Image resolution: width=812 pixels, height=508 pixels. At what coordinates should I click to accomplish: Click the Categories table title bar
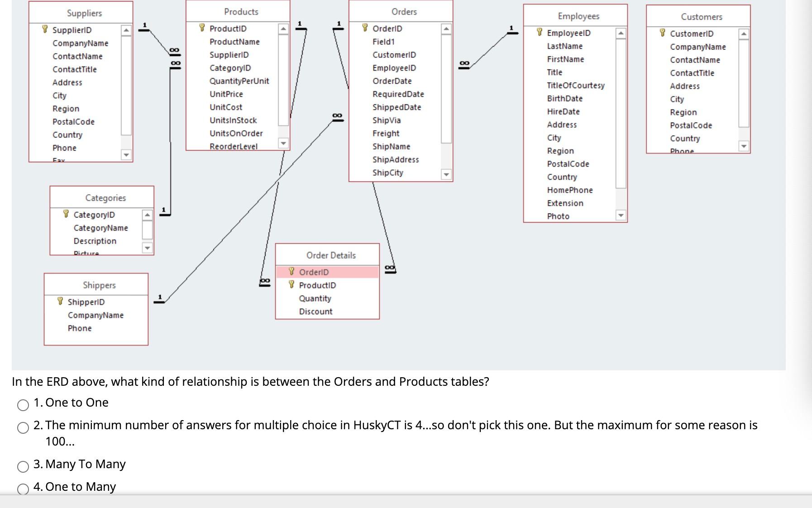pos(105,197)
